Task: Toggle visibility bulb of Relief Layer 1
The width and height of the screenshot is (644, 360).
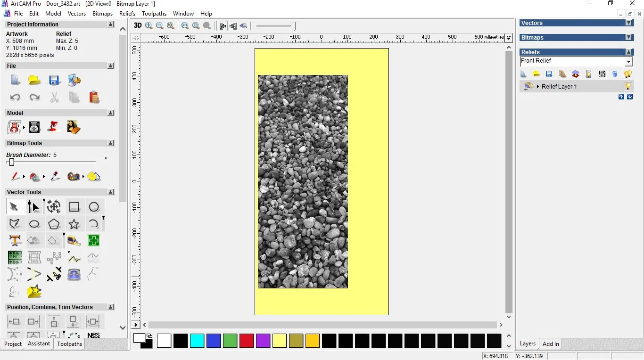Action: 627,86
